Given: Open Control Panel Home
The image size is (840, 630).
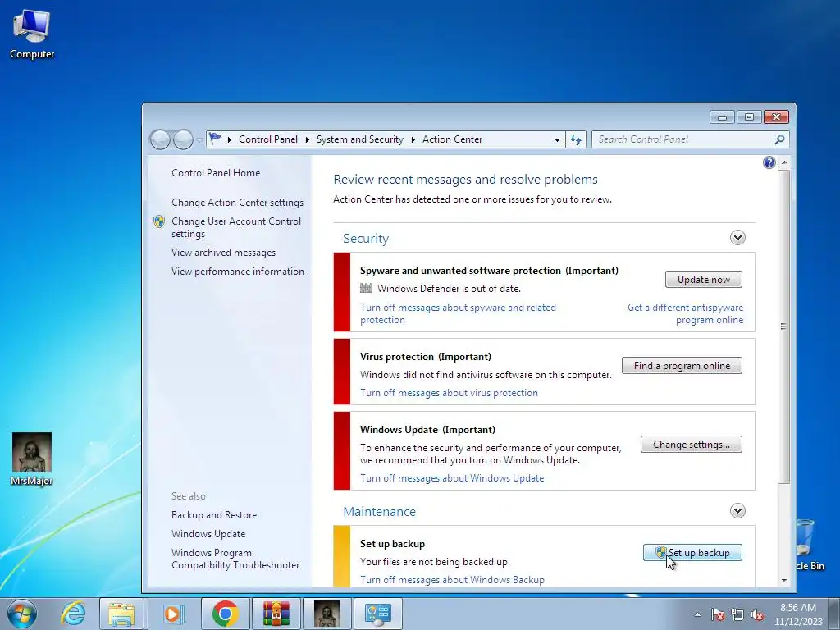Looking at the screenshot, I should pos(216,172).
